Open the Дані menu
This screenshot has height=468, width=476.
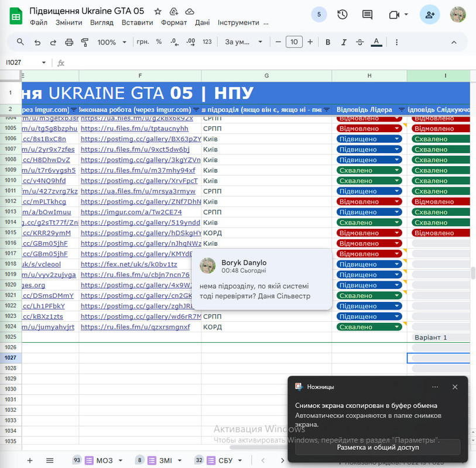(x=203, y=22)
